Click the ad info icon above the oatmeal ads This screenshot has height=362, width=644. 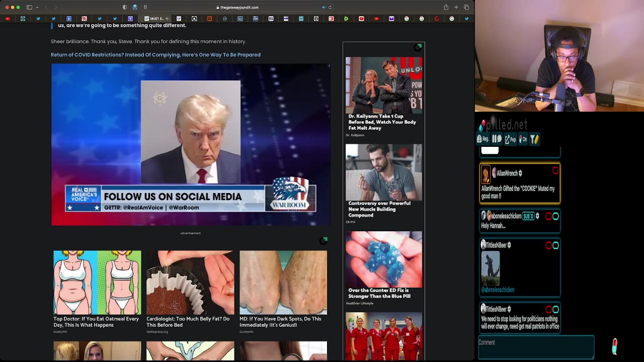pyautogui.click(x=324, y=241)
